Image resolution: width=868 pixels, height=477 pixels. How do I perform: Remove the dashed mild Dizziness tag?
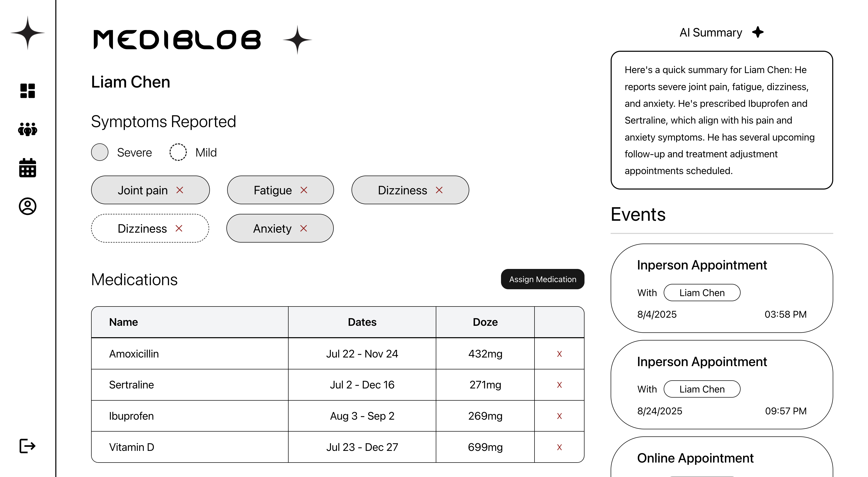pyautogui.click(x=179, y=228)
